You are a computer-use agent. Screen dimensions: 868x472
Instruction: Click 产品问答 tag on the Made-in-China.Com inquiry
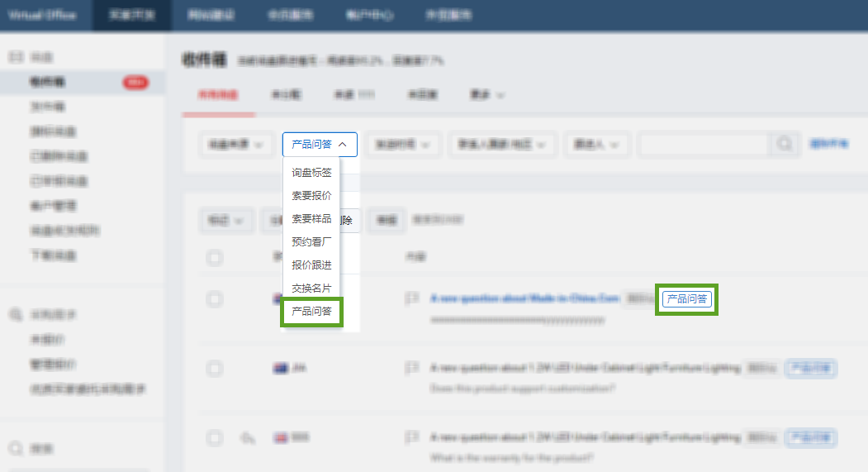(x=686, y=299)
